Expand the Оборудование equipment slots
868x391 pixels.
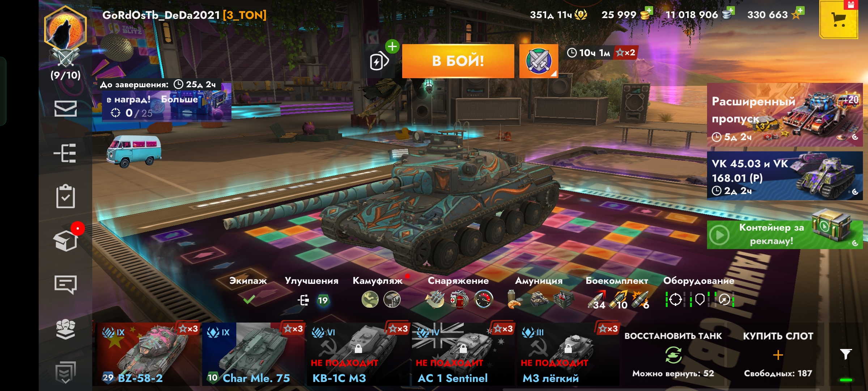(x=699, y=300)
